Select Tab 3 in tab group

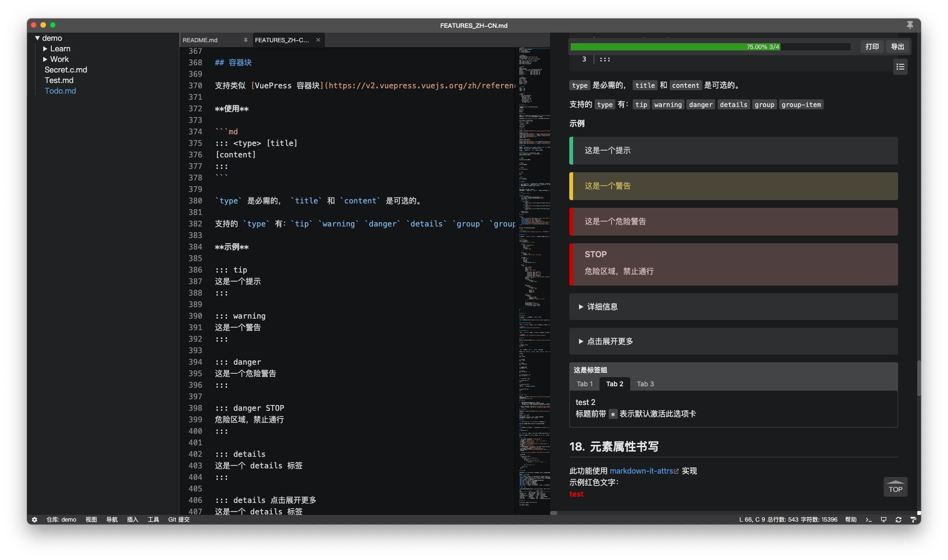tap(645, 384)
